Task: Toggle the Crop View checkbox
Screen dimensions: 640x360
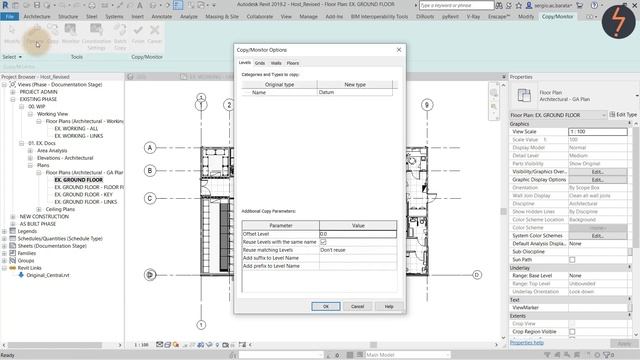Action: (572, 324)
